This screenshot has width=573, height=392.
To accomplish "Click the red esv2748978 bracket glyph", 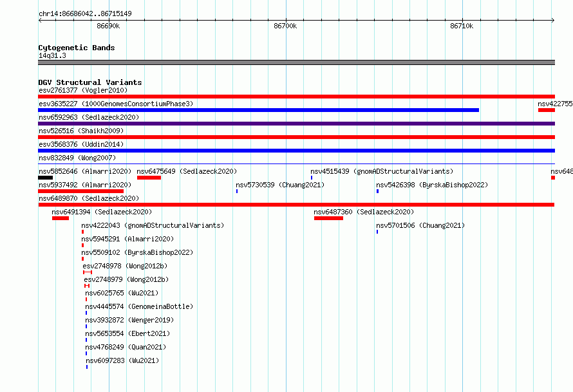I will click(88, 272).
